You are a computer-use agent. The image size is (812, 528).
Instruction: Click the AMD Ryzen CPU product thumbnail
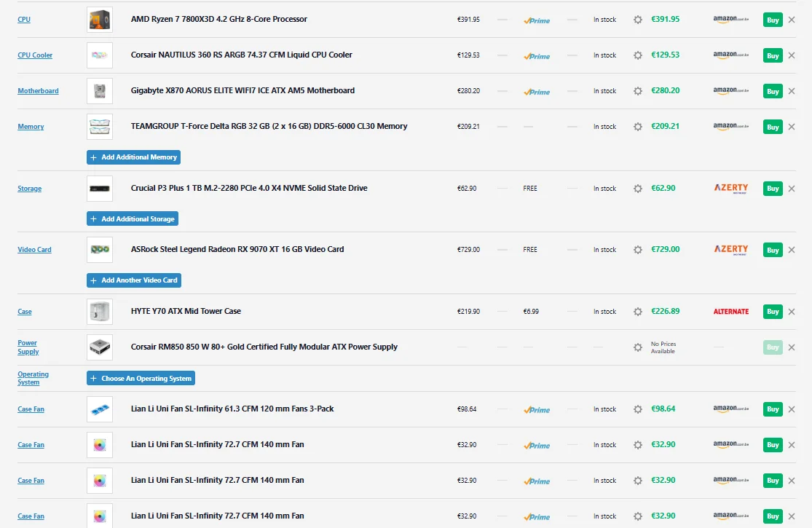point(100,20)
